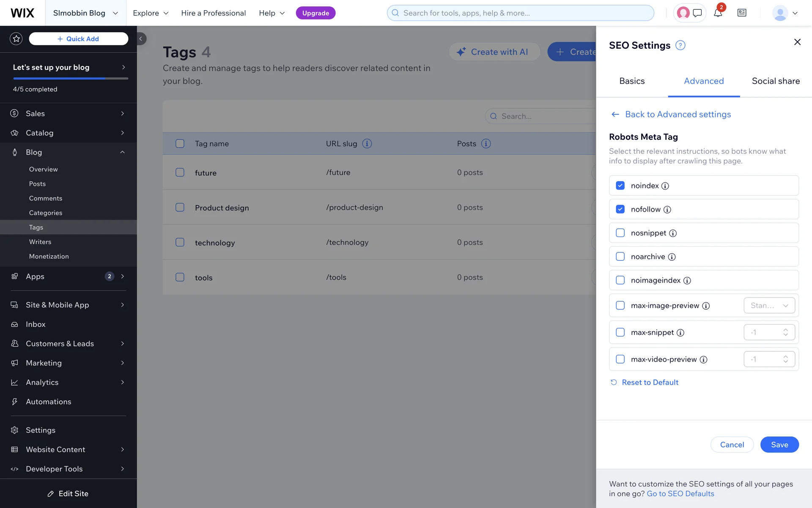The width and height of the screenshot is (812, 508).
Task: Click the noindex info icon
Action: (x=665, y=186)
